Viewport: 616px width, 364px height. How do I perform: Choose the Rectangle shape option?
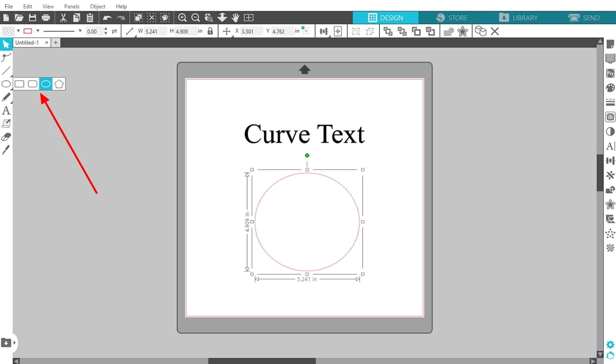click(x=19, y=84)
